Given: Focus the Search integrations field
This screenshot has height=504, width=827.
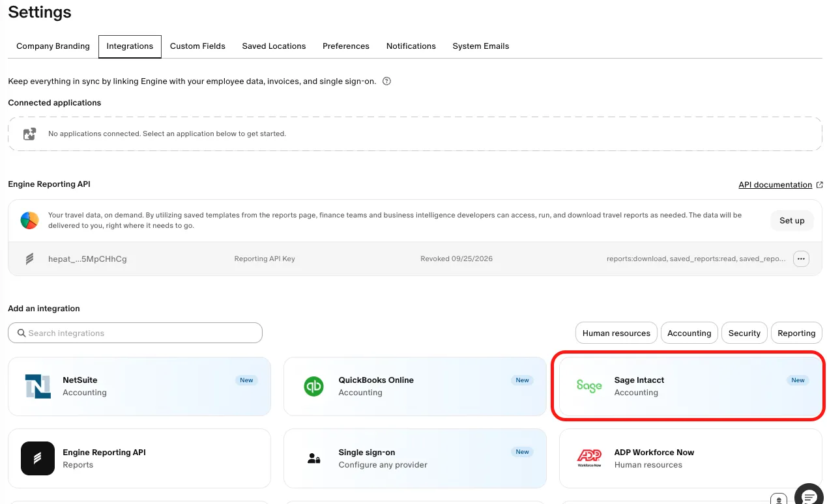Looking at the screenshot, I should click(x=135, y=333).
